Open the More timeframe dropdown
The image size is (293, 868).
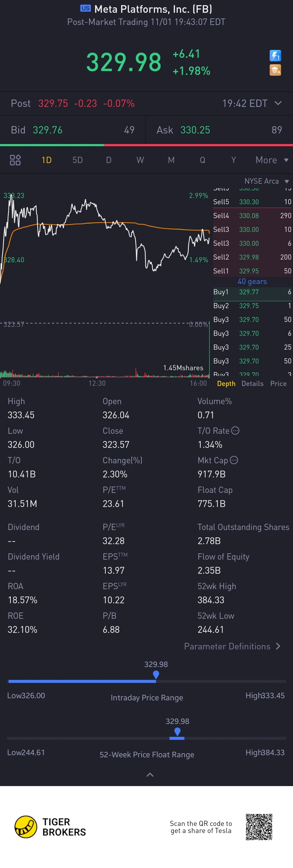272,160
